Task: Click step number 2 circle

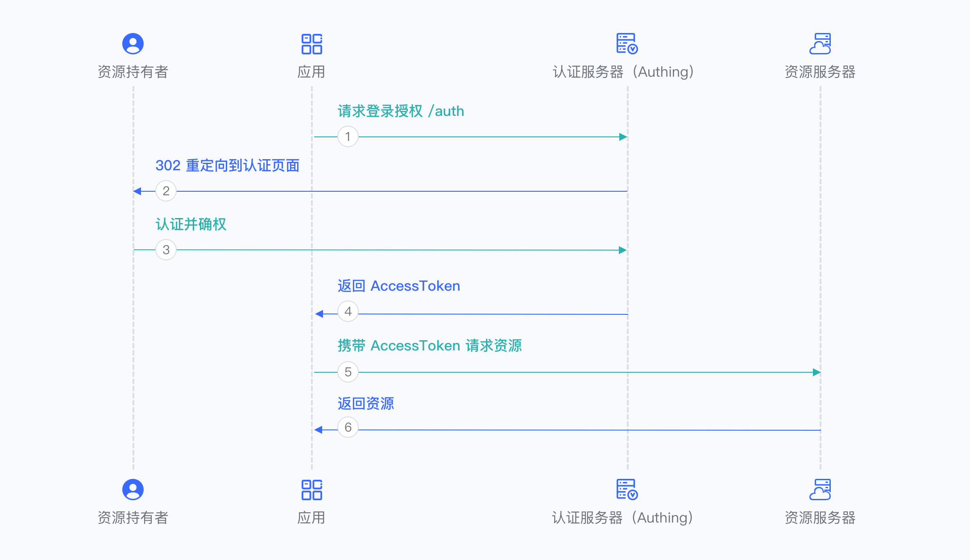Action: 166,191
